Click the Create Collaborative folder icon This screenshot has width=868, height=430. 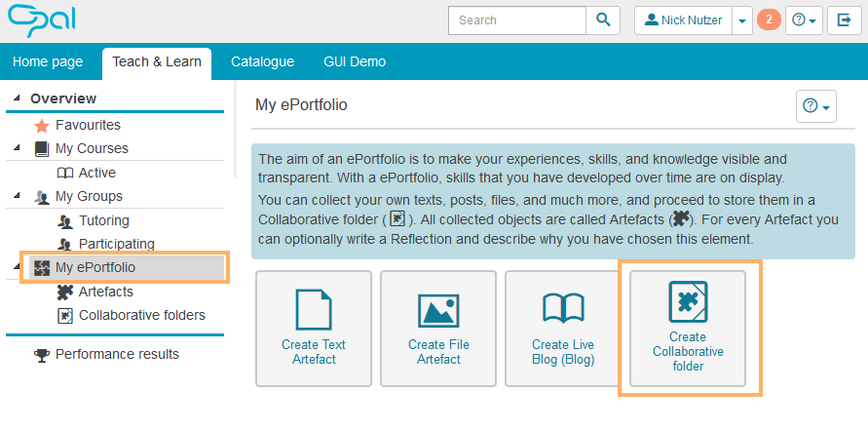tap(688, 302)
